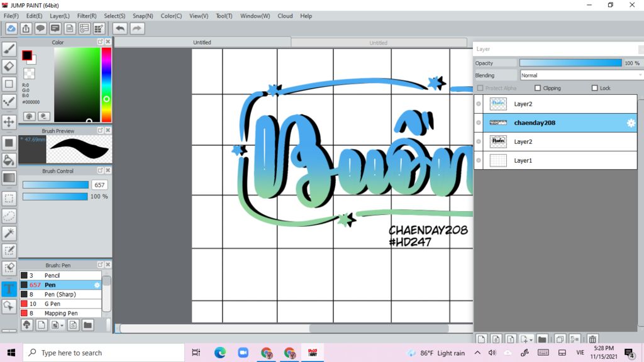The width and height of the screenshot is (644, 362).
Task: Hide the chaenday208 layer
Action: pyautogui.click(x=479, y=123)
